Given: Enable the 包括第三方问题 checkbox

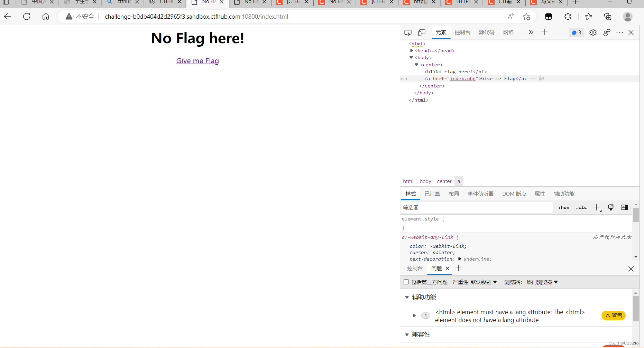Looking at the screenshot, I should (x=406, y=282).
